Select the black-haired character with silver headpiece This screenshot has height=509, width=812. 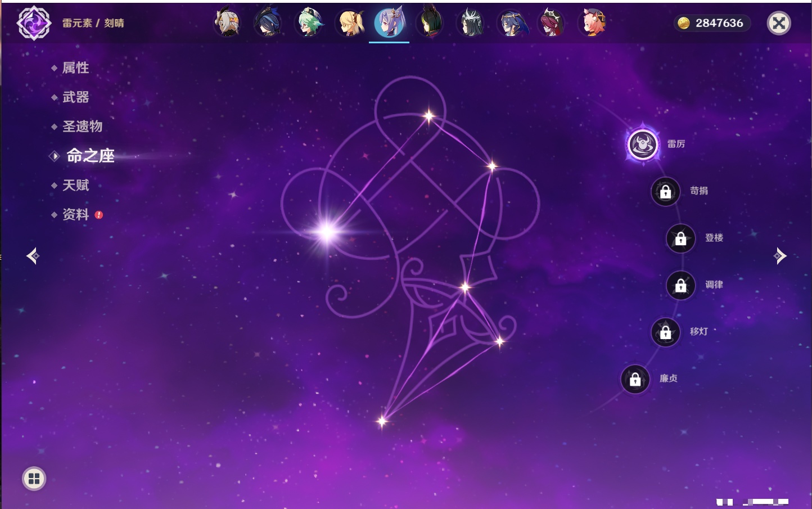tap(471, 23)
